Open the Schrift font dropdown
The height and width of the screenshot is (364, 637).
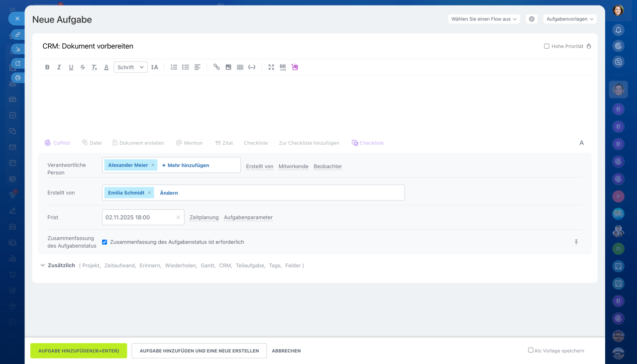tap(130, 67)
